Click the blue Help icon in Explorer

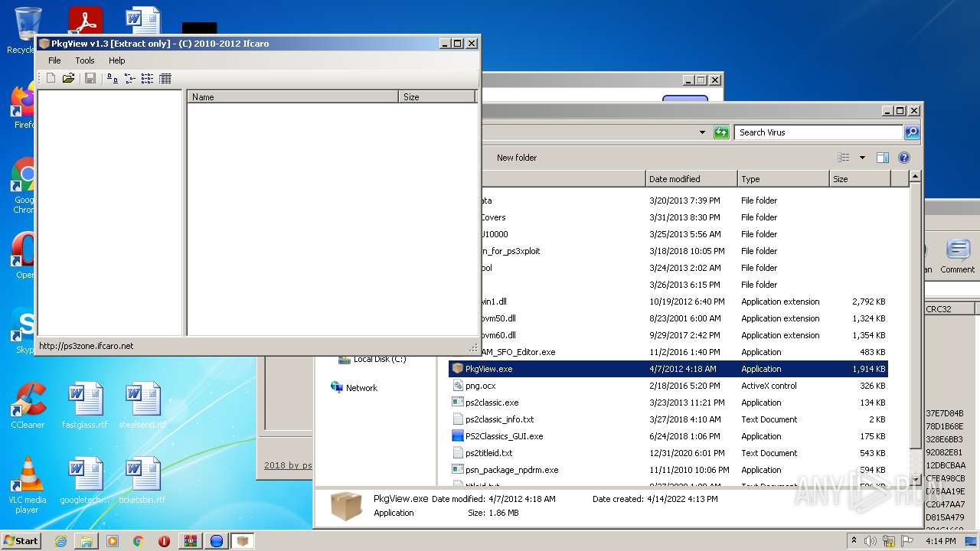[904, 158]
